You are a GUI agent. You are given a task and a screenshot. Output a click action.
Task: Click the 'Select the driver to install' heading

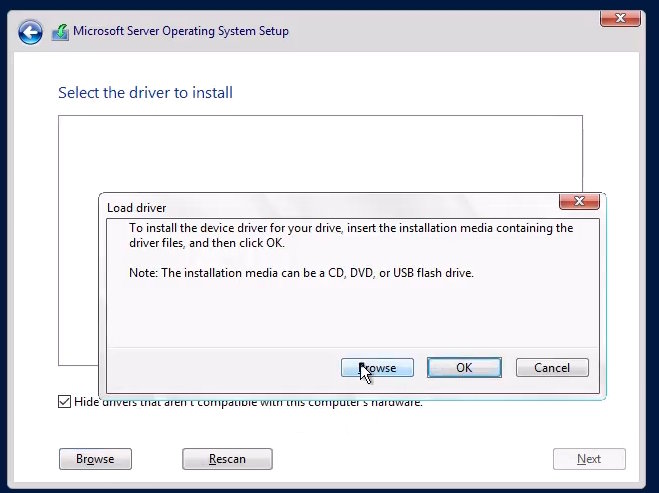[x=145, y=92]
